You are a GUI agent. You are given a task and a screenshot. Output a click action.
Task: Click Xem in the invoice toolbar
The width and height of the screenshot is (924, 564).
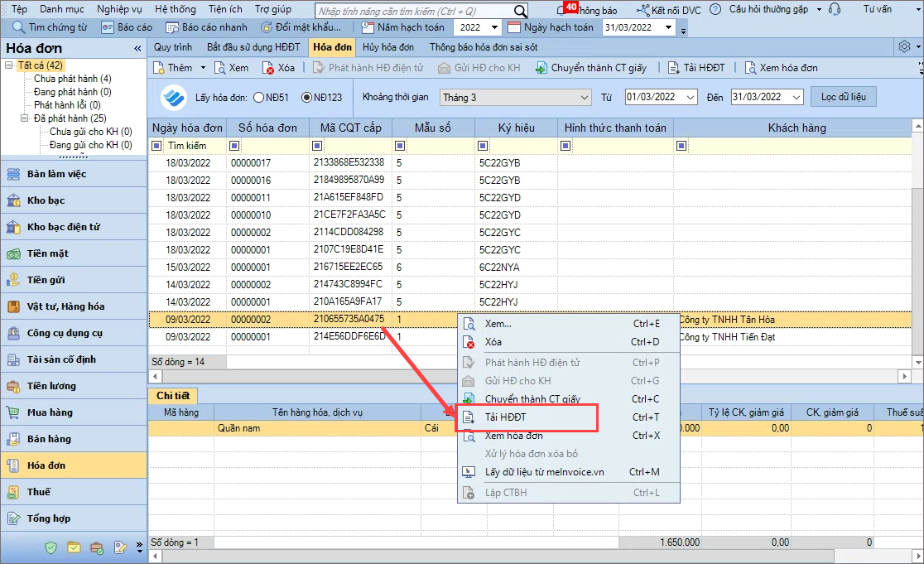232,68
